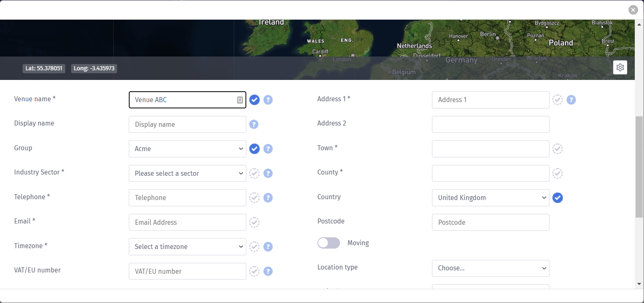Toggle the Moving switch

[328, 243]
